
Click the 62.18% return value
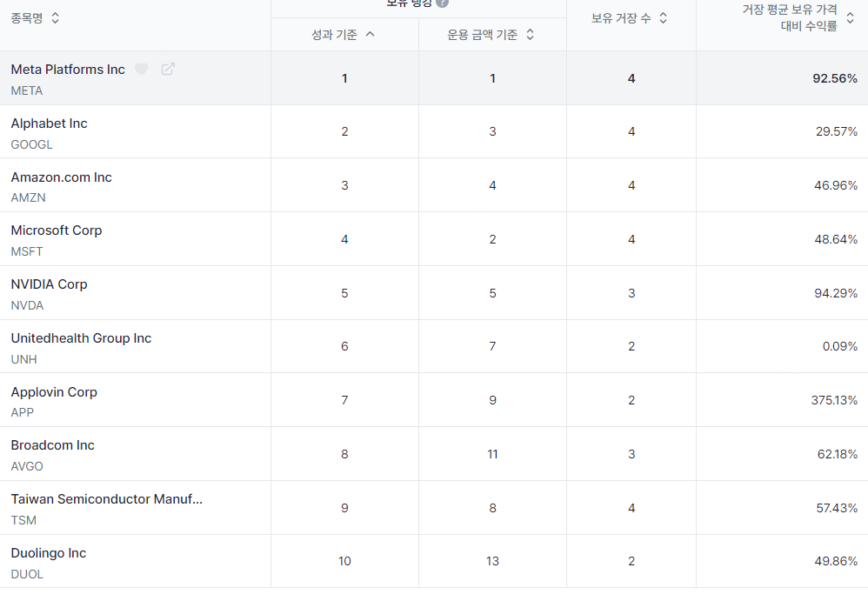(x=838, y=454)
